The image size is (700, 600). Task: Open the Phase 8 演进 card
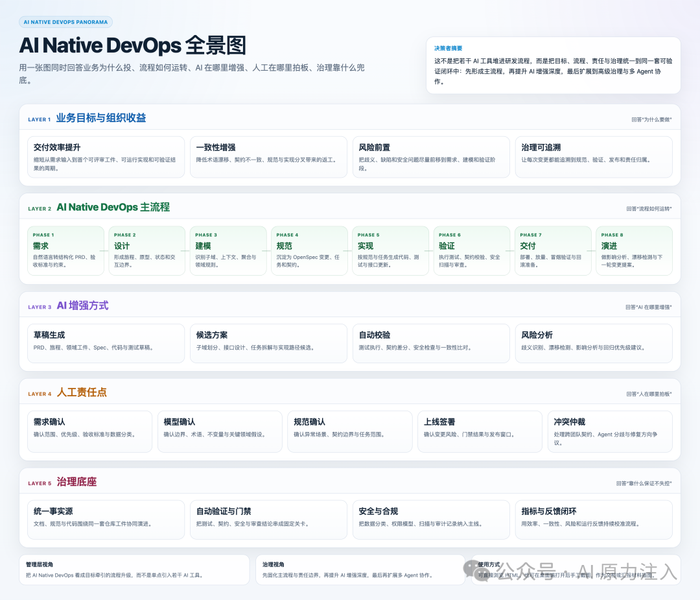(634, 250)
